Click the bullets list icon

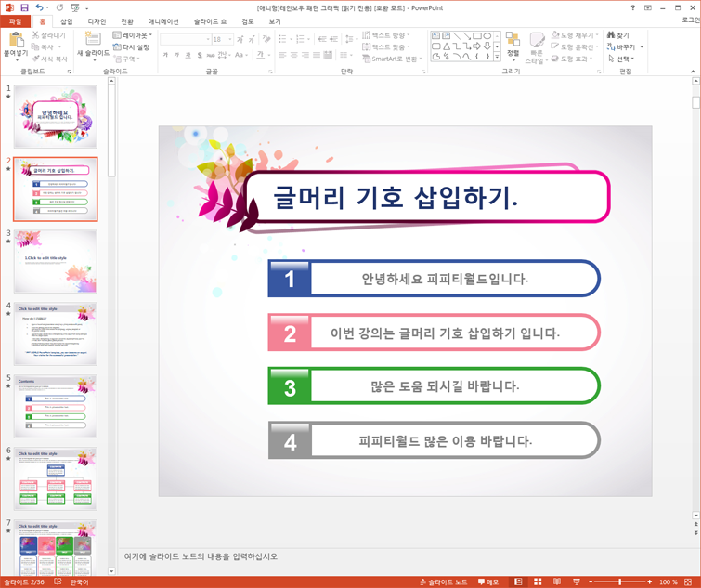[x=282, y=39]
